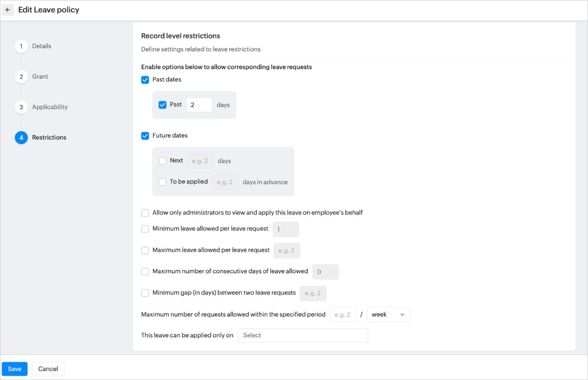Click the Past days number field
The width and height of the screenshot is (588, 380).
(199, 105)
